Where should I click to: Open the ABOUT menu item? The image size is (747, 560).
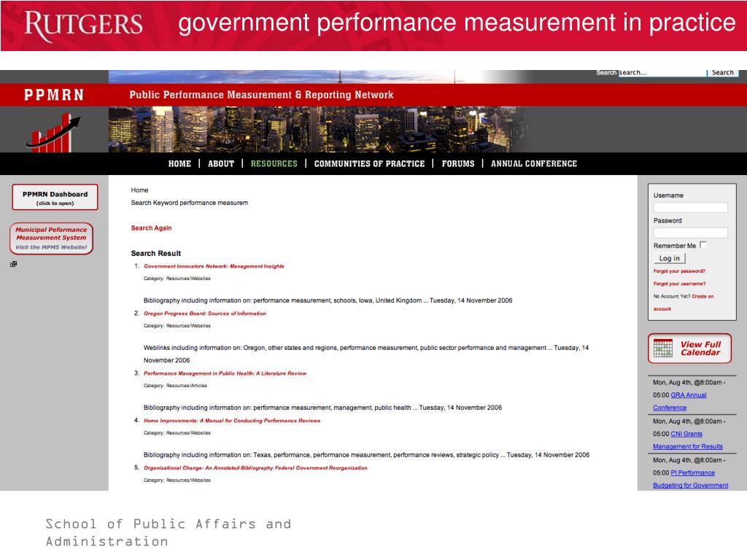coord(221,164)
